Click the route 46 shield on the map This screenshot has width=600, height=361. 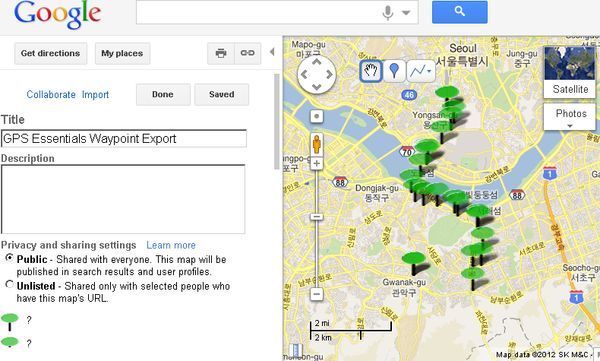(409, 95)
